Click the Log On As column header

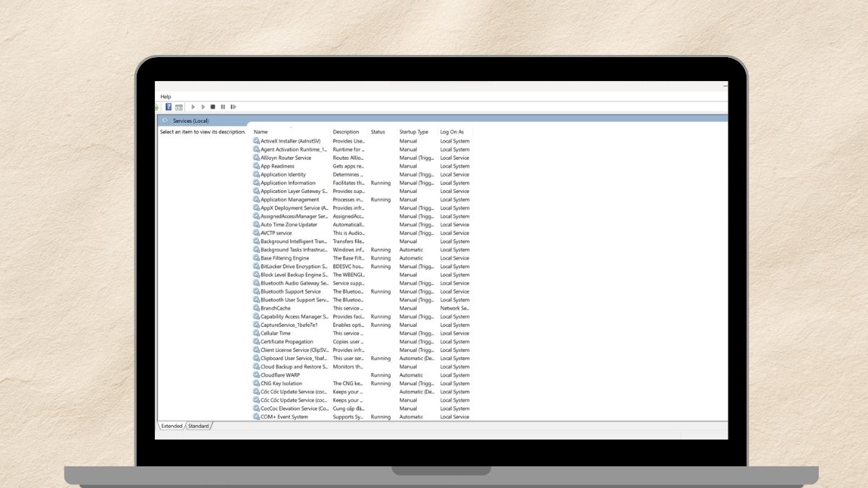tap(452, 132)
